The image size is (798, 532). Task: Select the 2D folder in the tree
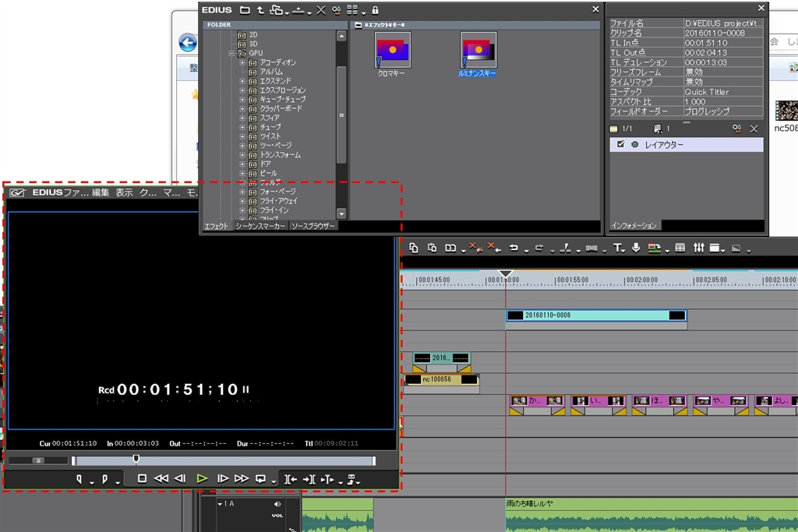tap(248, 34)
